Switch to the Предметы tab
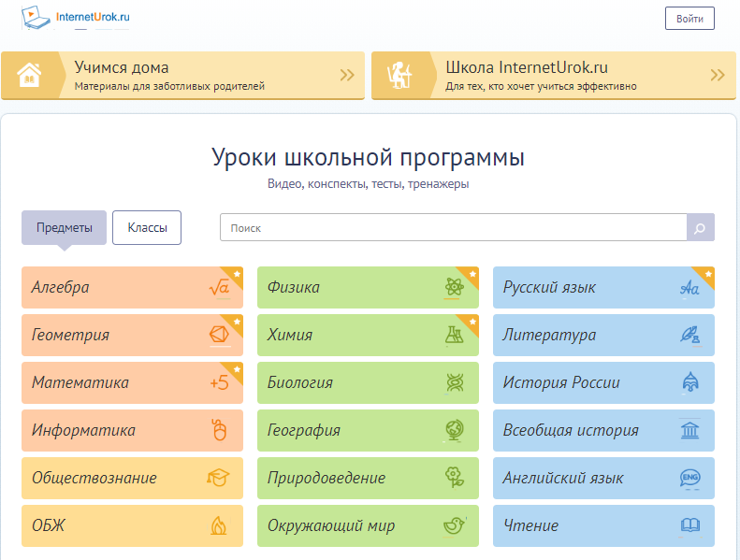740x560 pixels. [65, 227]
